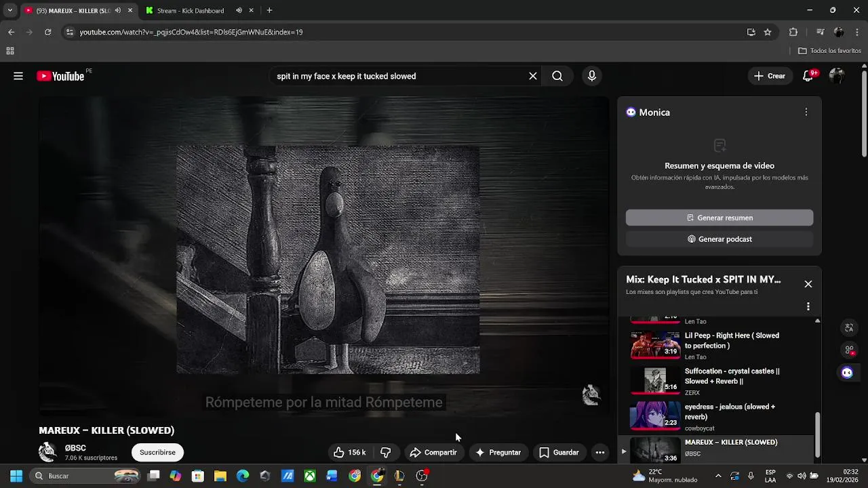The image size is (868, 488).
Task: Reload the page in Chrome
Action: (47, 32)
